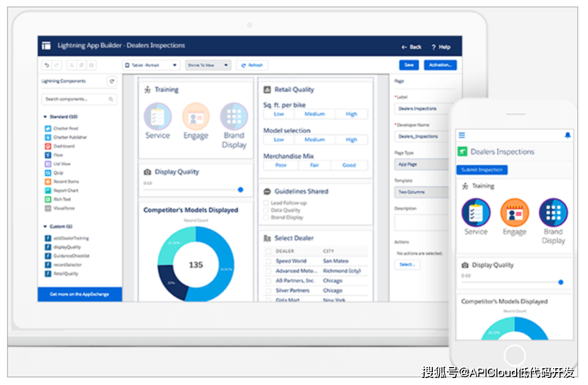Click the Select... actions button
Screen dimensions: 588x385
(407, 265)
